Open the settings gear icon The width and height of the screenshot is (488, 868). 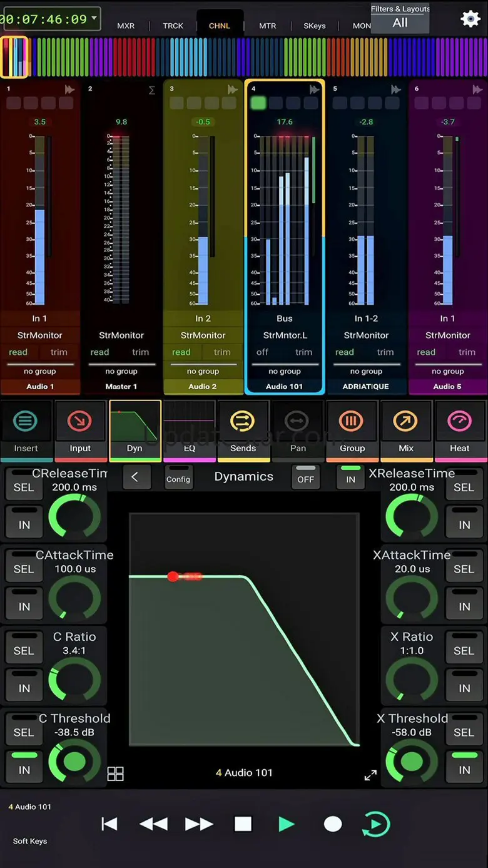coord(470,19)
